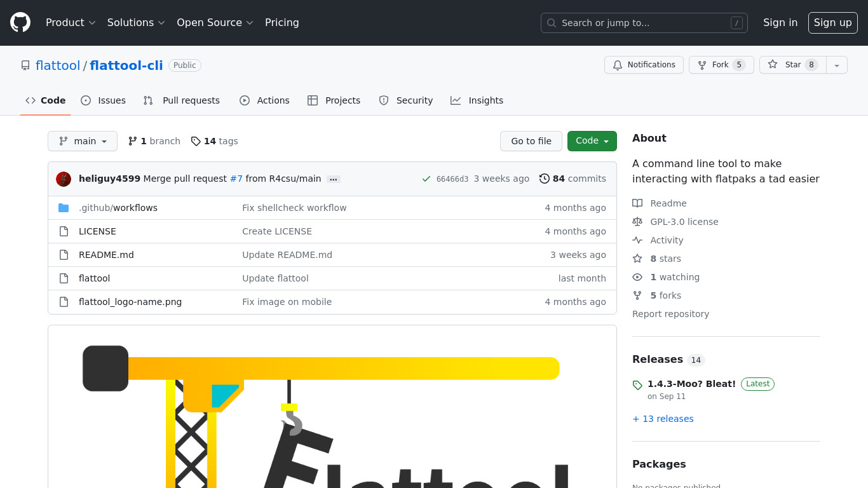Expand the commit message ellipsis

coord(334,179)
